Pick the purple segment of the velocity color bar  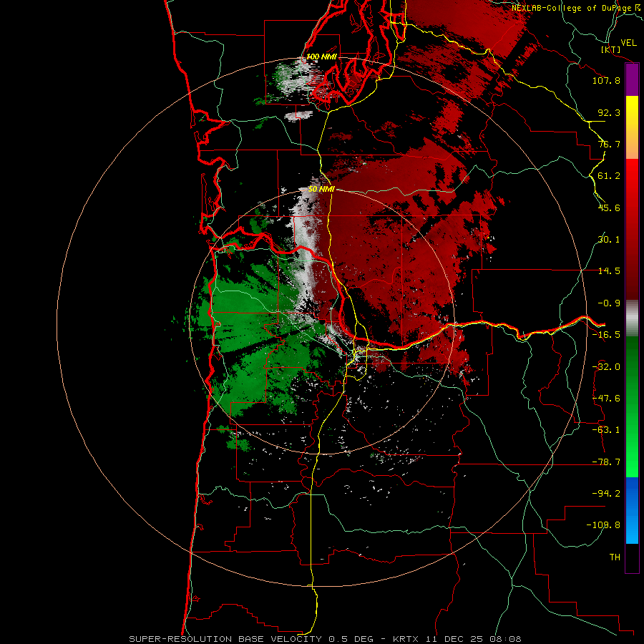(632, 79)
